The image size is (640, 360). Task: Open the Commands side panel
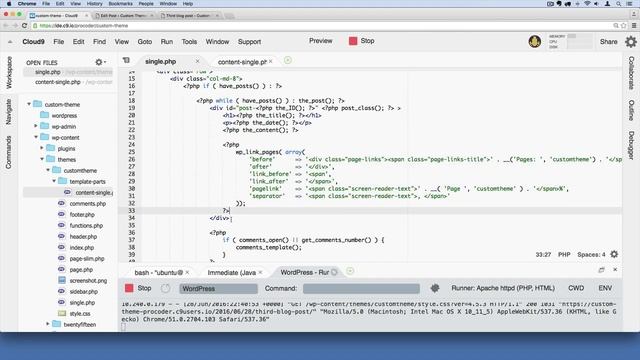pos(9,152)
